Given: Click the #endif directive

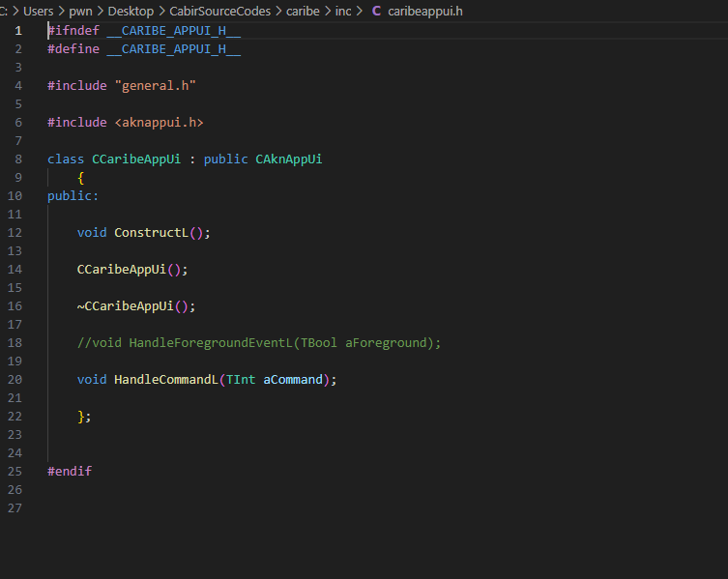Looking at the screenshot, I should click(70, 472).
